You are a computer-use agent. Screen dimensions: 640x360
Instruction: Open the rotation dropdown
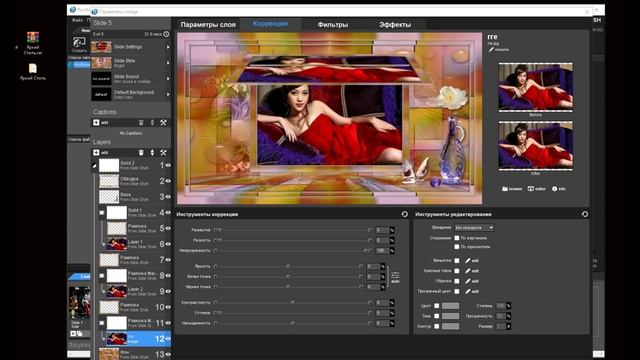[474, 227]
